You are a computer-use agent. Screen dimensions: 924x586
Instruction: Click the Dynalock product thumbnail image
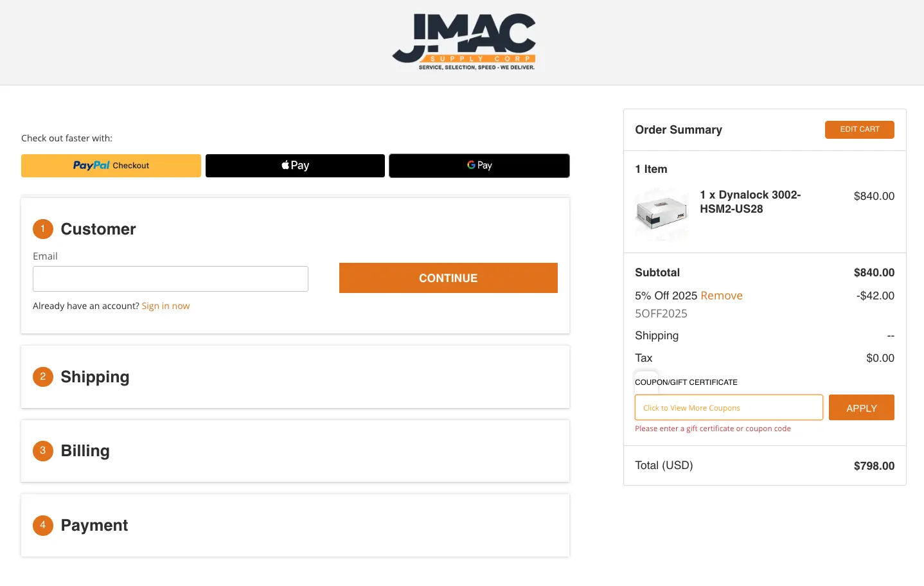661,214
